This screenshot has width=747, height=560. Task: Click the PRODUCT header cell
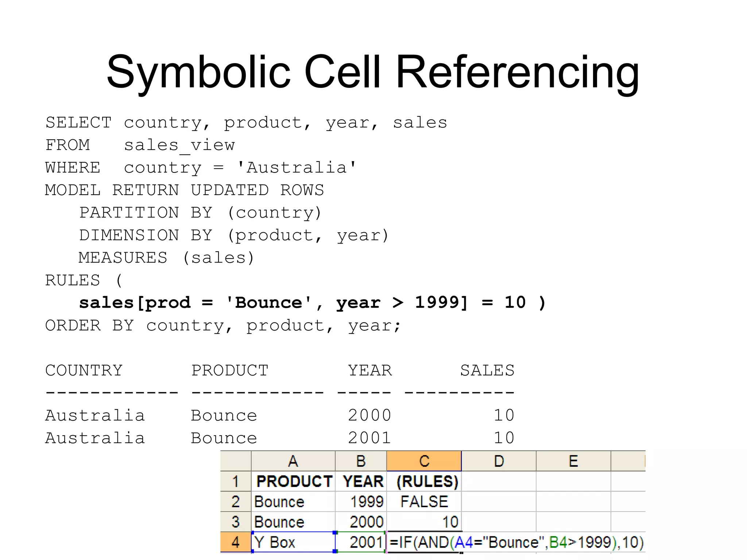pos(293,481)
